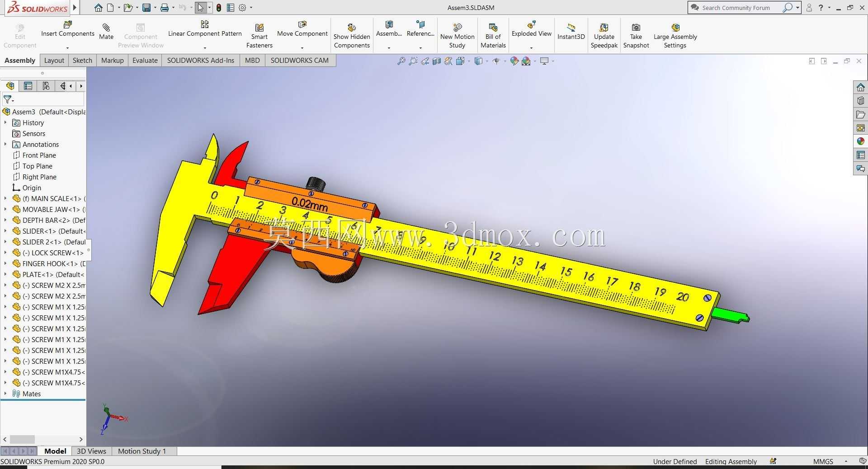Switch to the Sketch tab

82,60
